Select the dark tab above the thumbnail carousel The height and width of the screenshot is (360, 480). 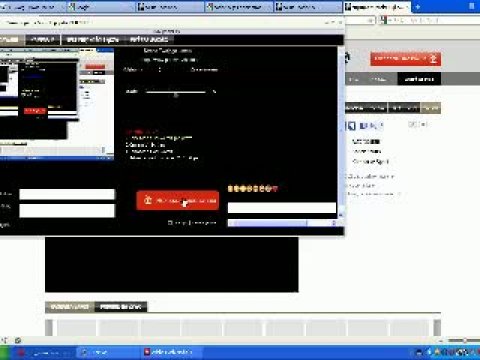click(121, 307)
